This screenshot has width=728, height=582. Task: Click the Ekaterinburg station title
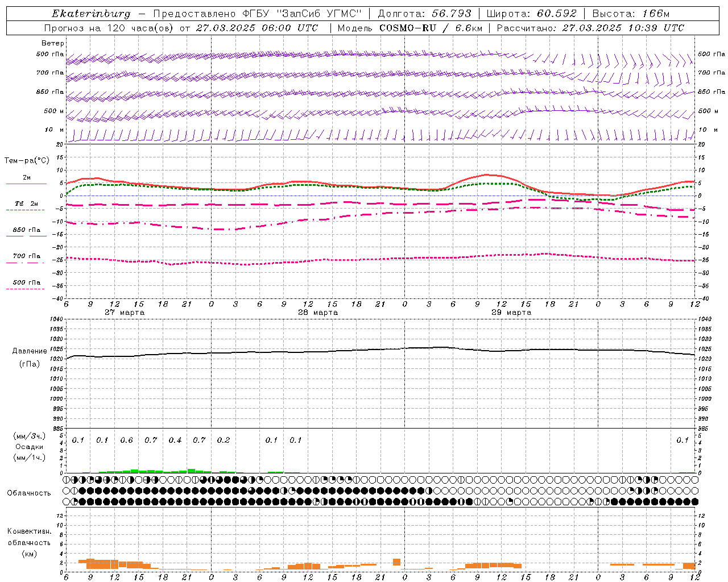(x=91, y=14)
